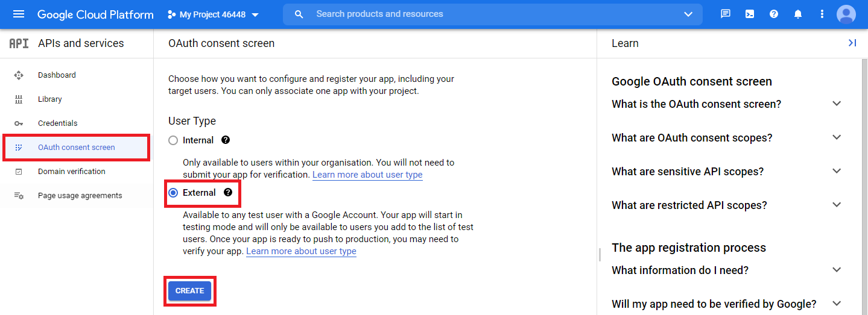Viewport: 868px width, 315px height.
Task: Click the Google OAuth consent screen heading
Action: click(692, 81)
